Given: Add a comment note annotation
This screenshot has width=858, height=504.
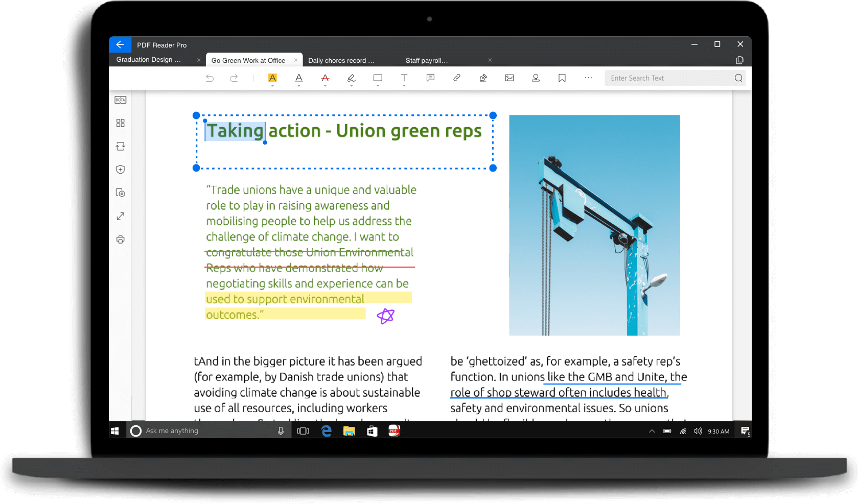Looking at the screenshot, I should (430, 78).
